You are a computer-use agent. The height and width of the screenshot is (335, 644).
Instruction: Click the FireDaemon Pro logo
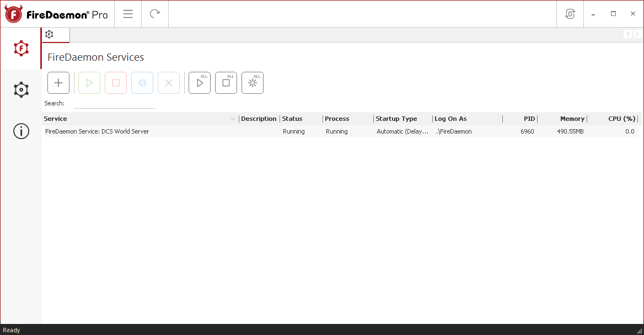coord(56,14)
